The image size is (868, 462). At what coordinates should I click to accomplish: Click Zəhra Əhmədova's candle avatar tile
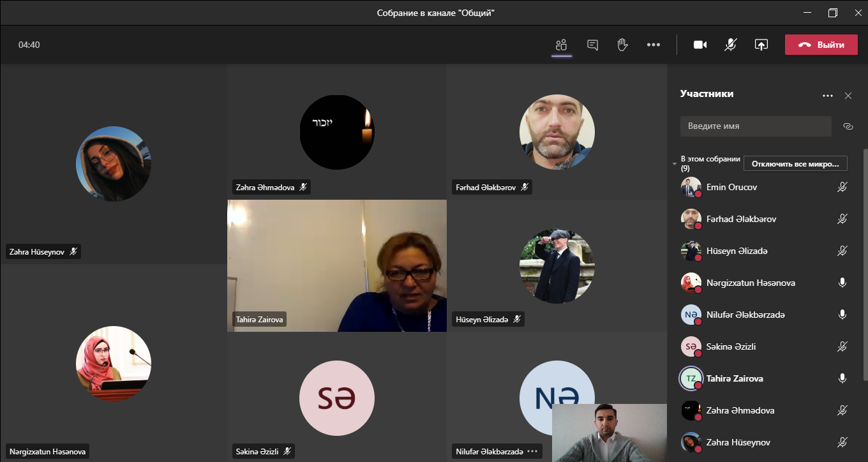coord(337,132)
